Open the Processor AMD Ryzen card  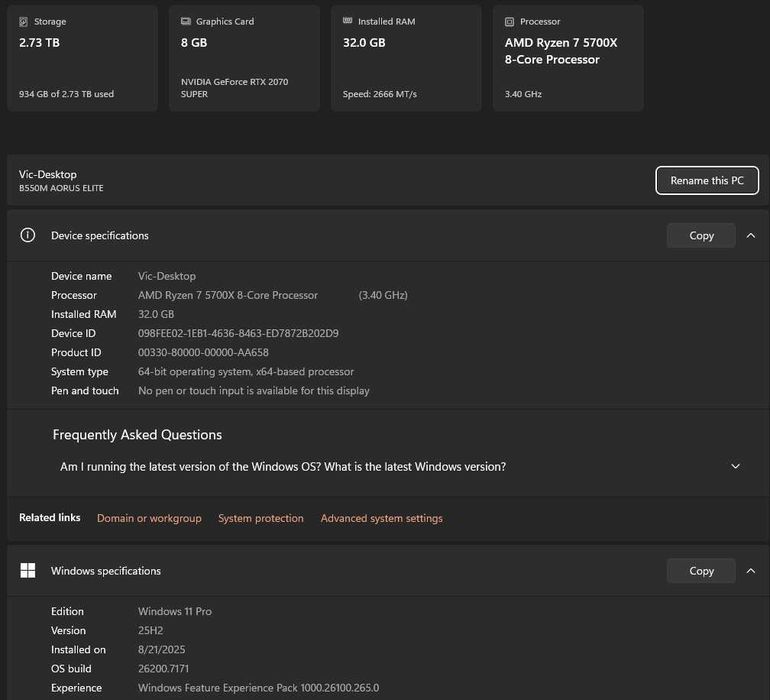pos(568,58)
